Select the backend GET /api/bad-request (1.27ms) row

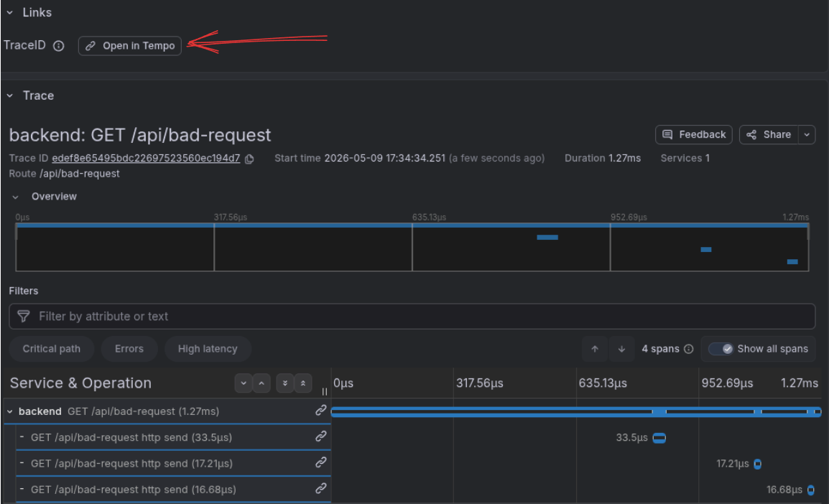[x=167, y=411]
